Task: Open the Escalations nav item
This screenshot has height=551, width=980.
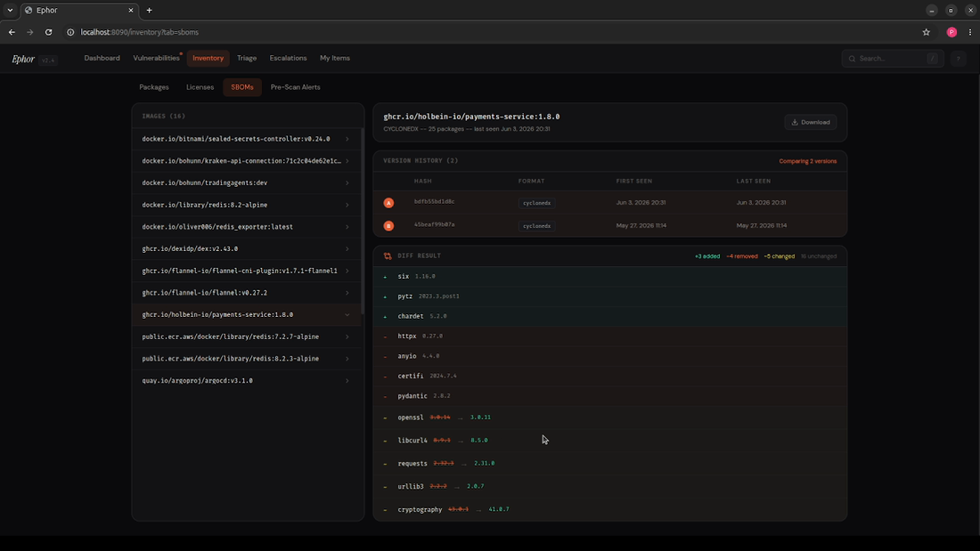Action: click(288, 58)
